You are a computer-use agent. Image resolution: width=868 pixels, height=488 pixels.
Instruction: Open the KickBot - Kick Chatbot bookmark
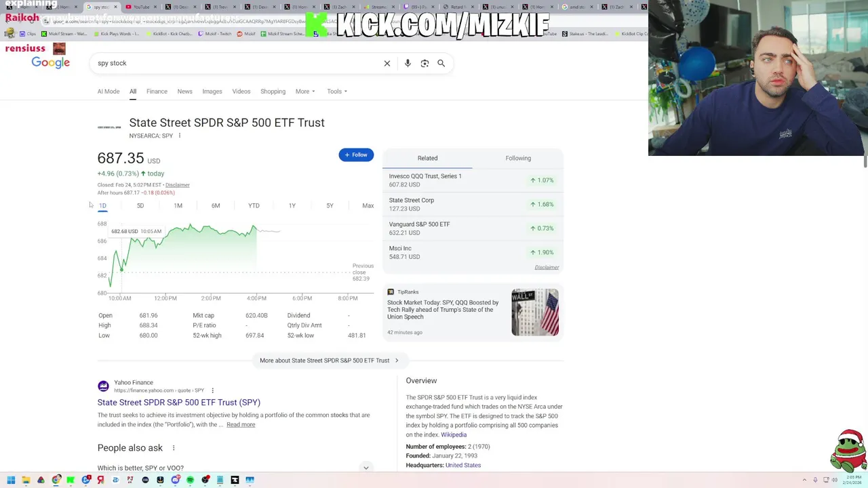tap(168, 34)
